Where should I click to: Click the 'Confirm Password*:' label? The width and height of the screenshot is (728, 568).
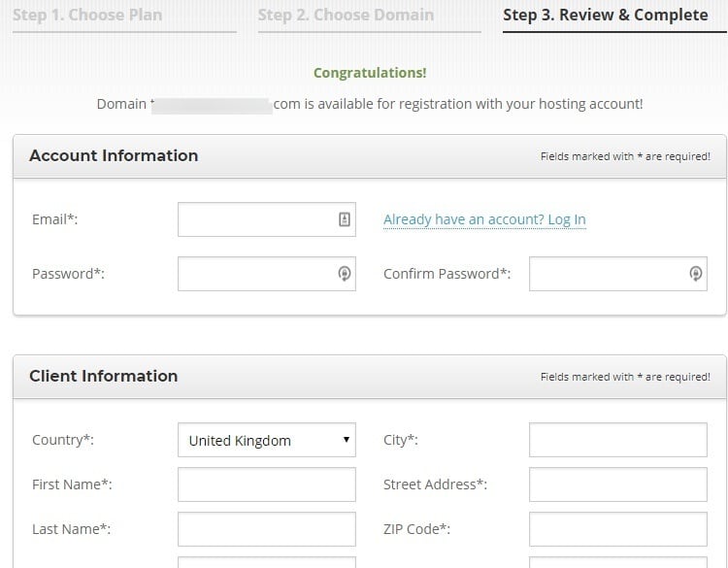pos(447,274)
